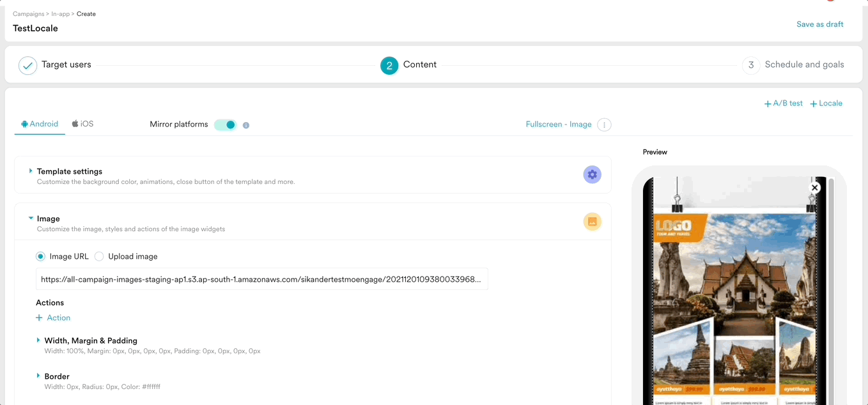Switch to the iOS tab
This screenshot has width=868, height=405.
click(x=82, y=124)
